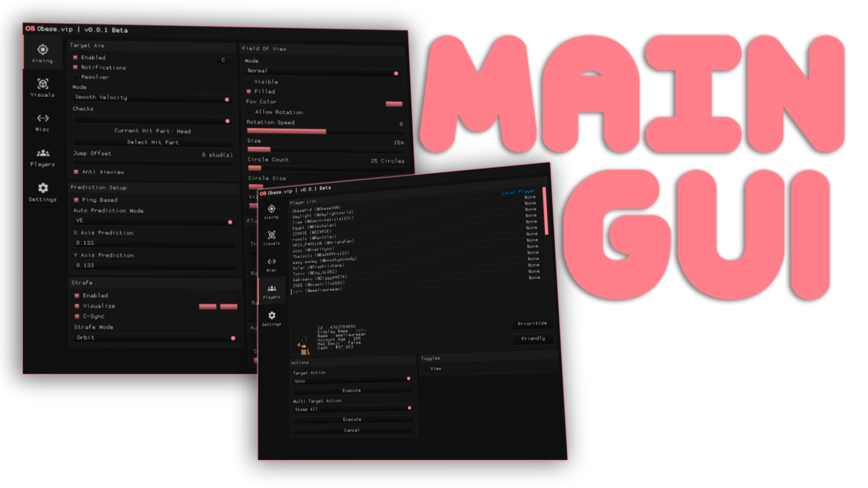Click the player list scrollbar

click(x=546, y=211)
